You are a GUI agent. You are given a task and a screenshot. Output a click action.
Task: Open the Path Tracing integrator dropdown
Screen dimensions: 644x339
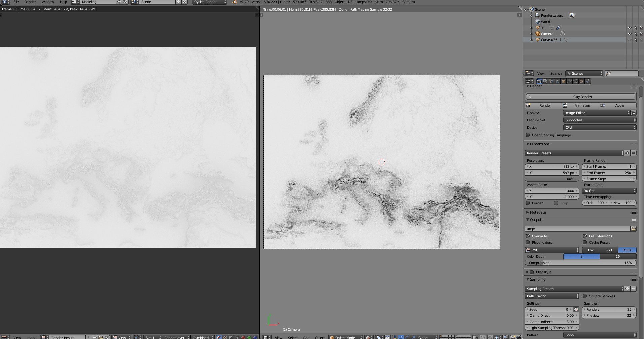point(552,296)
